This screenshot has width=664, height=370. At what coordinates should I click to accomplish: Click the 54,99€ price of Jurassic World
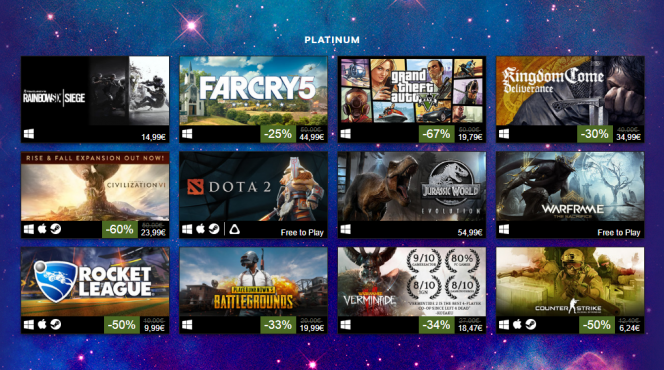(470, 232)
